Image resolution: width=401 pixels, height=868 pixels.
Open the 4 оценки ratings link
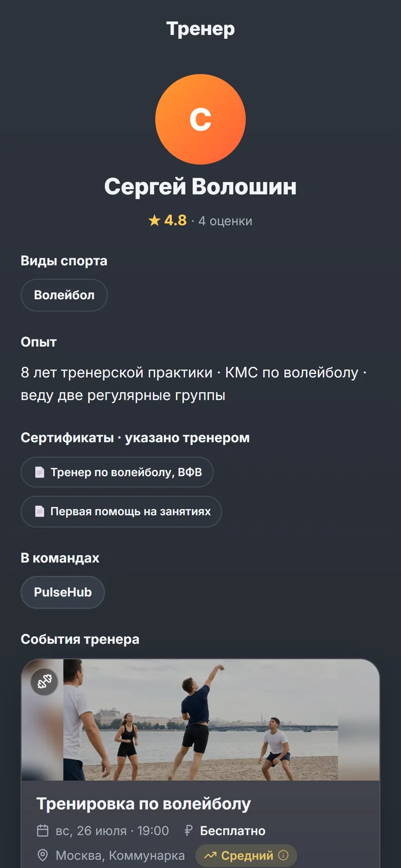tap(225, 221)
